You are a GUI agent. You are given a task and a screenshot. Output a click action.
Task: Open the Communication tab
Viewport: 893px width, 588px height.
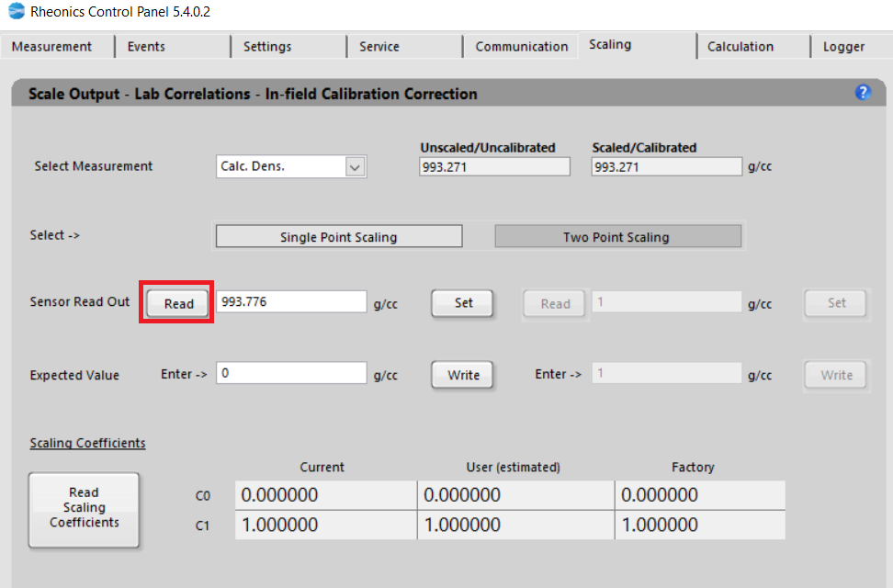click(521, 47)
